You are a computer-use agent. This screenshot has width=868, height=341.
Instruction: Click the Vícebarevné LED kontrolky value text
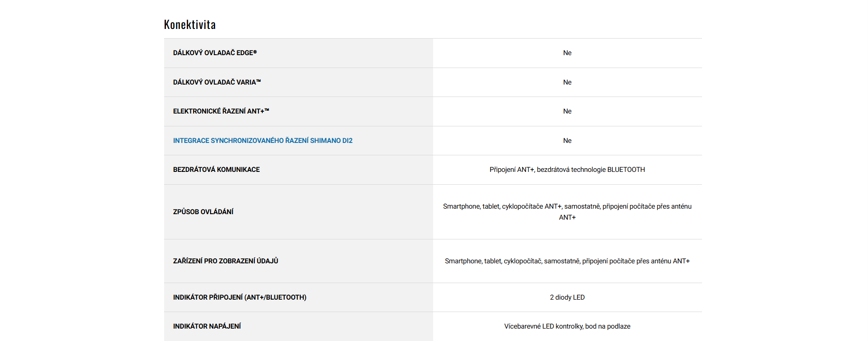567,326
